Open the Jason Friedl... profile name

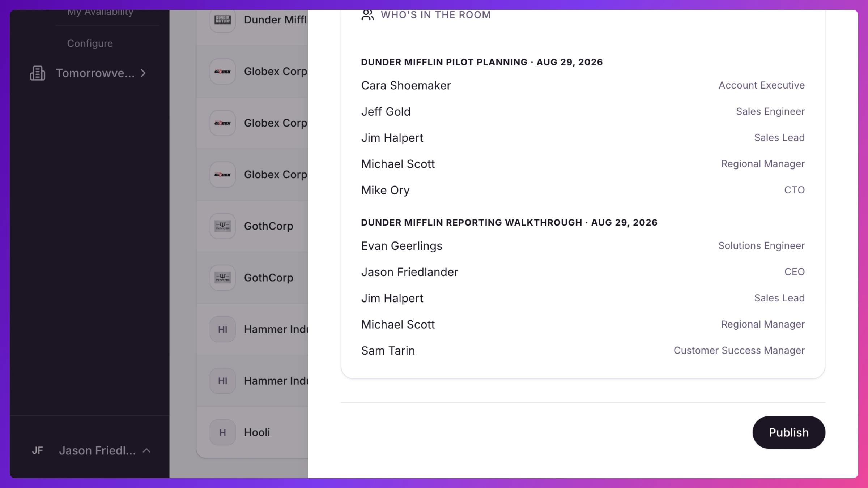(x=97, y=450)
